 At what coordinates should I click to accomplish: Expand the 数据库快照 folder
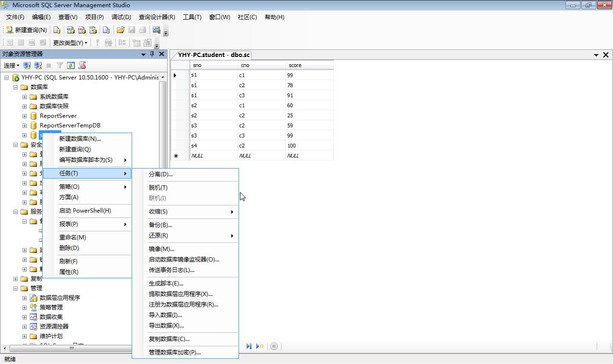pos(24,106)
